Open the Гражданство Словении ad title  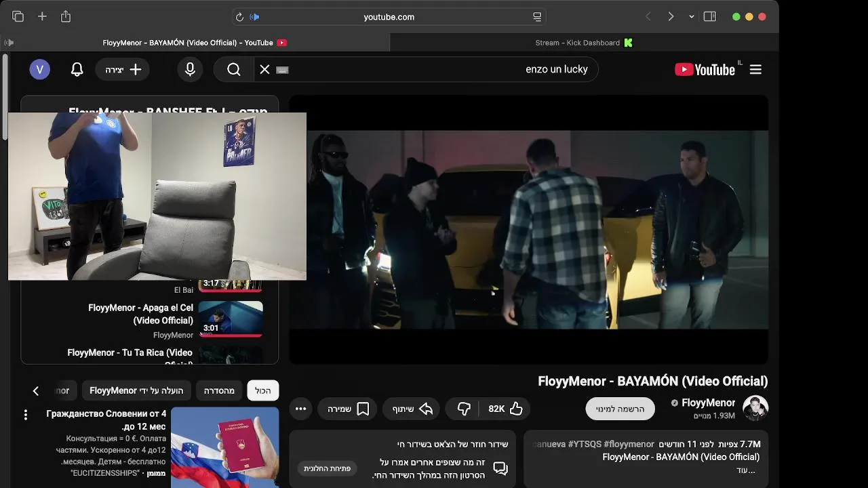pos(106,420)
